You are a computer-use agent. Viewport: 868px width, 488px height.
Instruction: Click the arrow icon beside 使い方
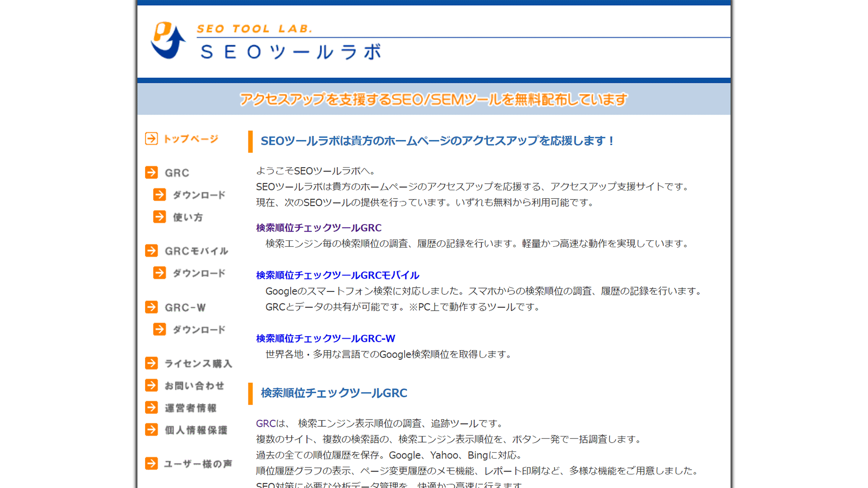coord(160,217)
